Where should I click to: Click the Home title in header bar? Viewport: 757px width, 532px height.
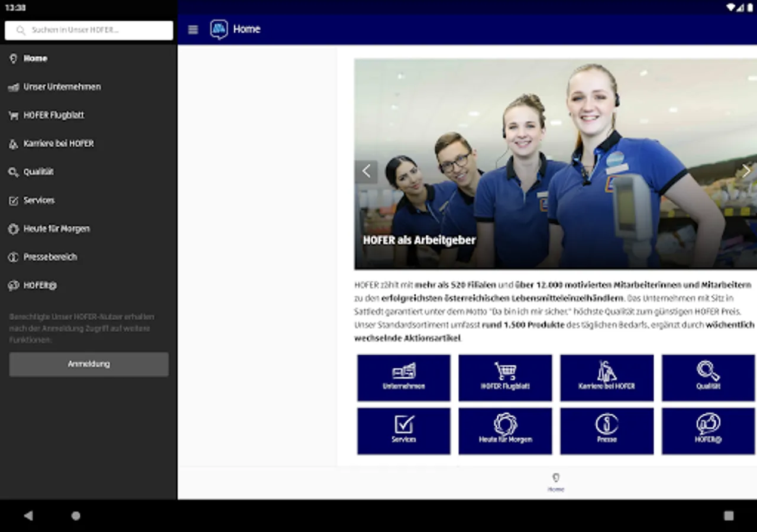[x=247, y=29]
